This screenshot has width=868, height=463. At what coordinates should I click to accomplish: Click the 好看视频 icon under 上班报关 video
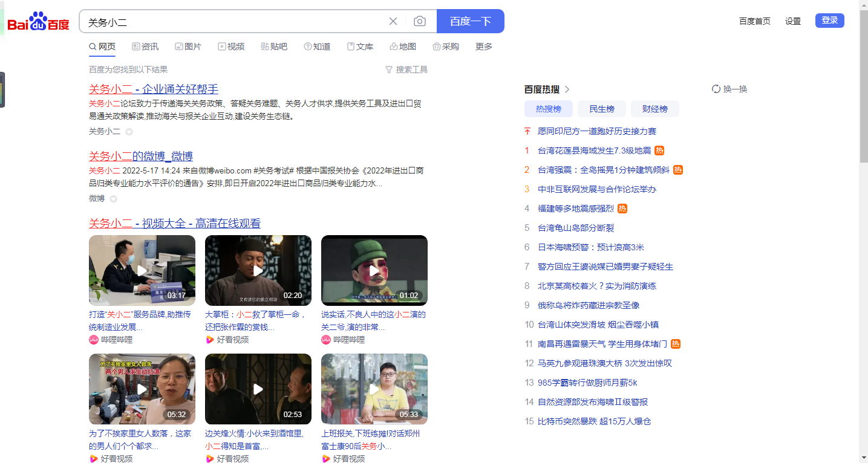point(326,458)
